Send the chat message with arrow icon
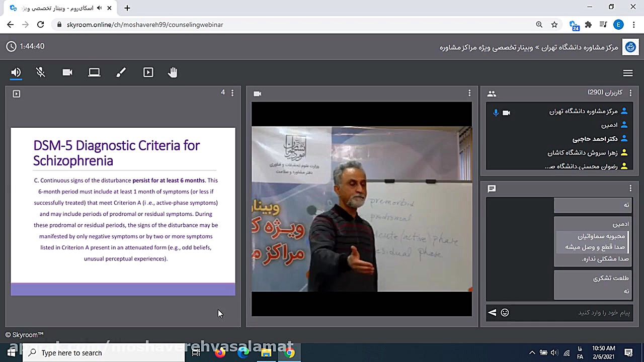Viewport: 644px width, 362px height. [492, 313]
